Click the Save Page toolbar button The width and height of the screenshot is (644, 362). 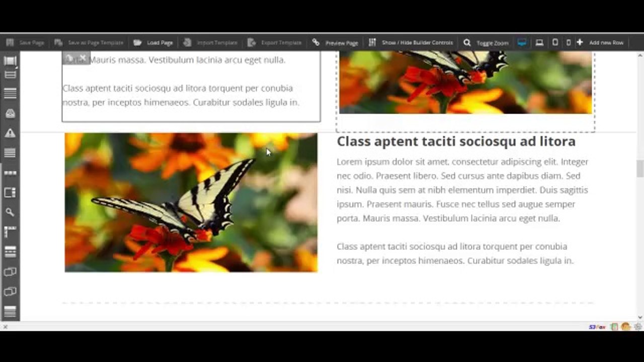point(25,43)
